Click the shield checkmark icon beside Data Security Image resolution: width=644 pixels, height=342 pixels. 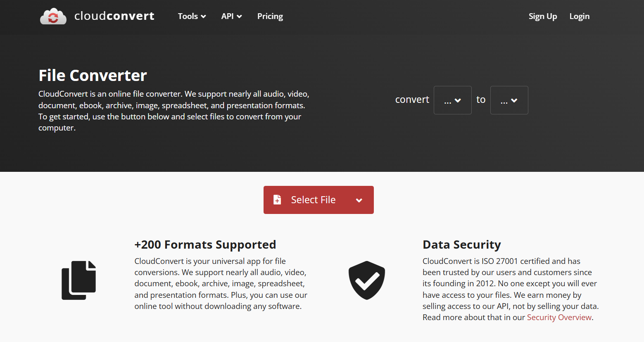367,280
